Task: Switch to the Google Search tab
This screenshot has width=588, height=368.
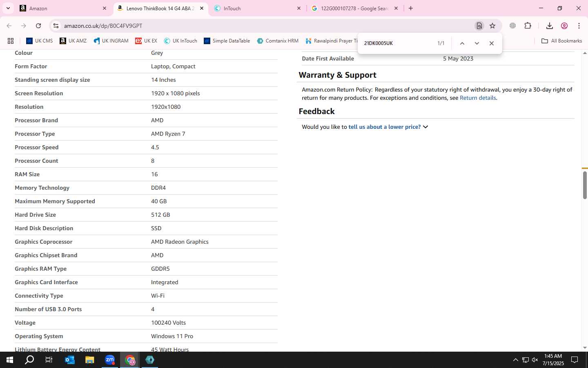Action: (x=354, y=8)
